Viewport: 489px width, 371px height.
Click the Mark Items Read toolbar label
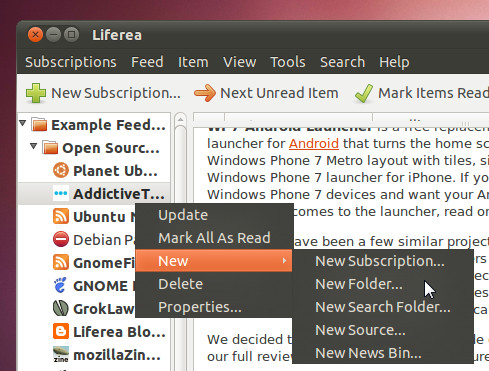click(x=433, y=93)
